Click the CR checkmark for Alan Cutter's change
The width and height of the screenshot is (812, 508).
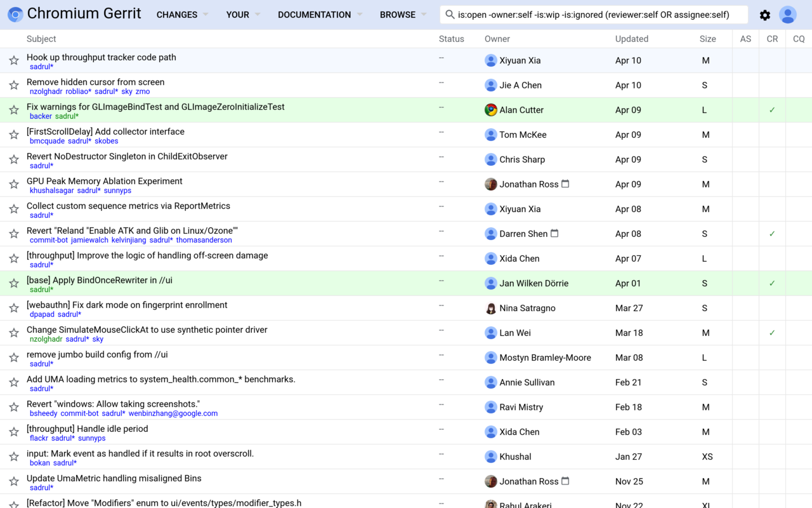772,110
